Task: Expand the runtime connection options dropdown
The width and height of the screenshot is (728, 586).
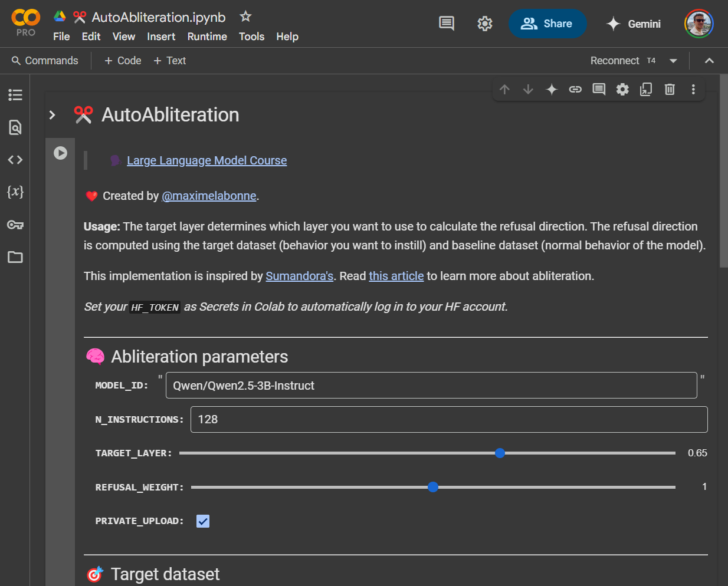Action: 673,61
